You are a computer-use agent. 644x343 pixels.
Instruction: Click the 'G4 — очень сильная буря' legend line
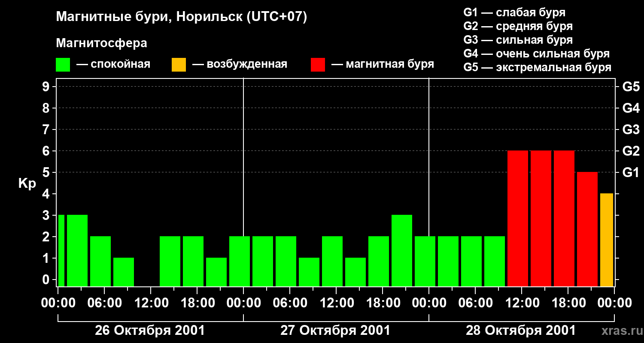(x=537, y=54)
